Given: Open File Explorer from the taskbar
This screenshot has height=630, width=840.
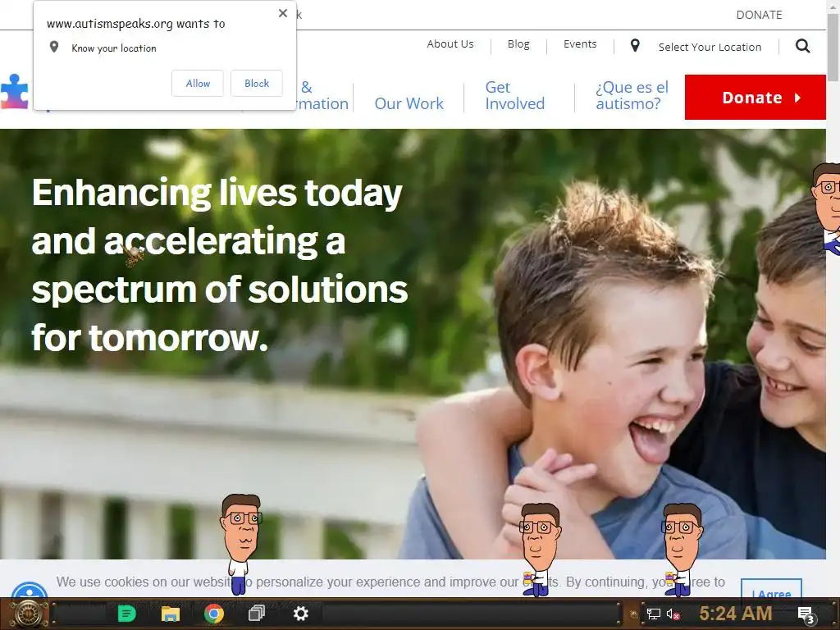Looking at the screenshot, I should [x=171, y=614].
